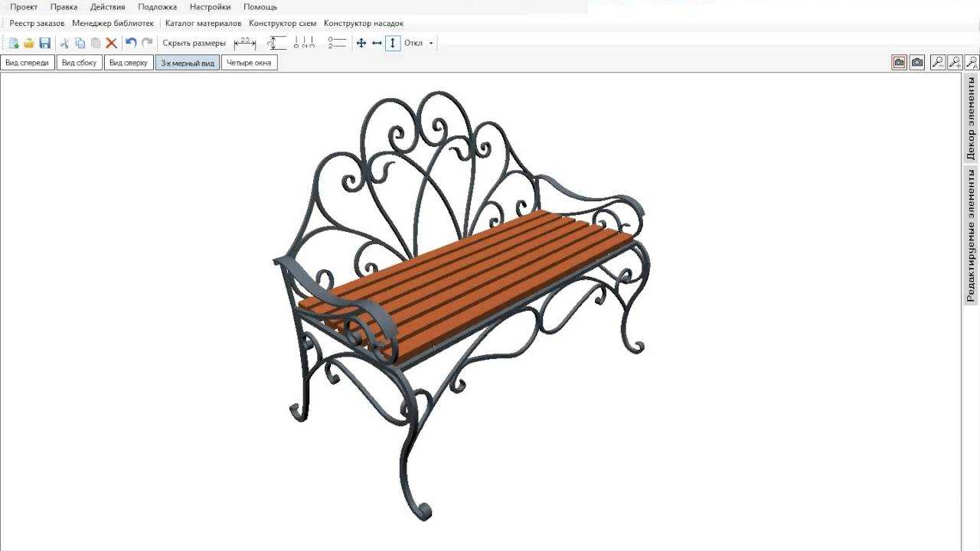Click the red Delete X icon
980x551 pixels.
pyautogui.click(x=112, y=44)
